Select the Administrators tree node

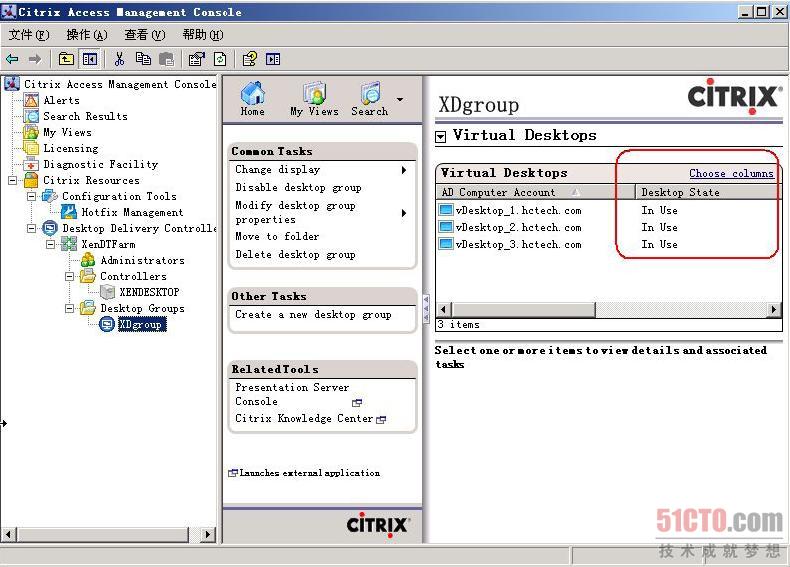pos(142,261)
